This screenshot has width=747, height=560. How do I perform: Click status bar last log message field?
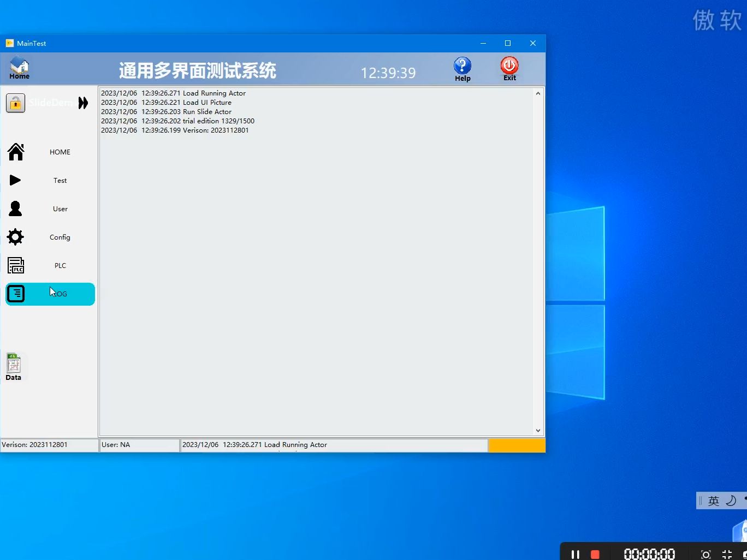point(334,445)
